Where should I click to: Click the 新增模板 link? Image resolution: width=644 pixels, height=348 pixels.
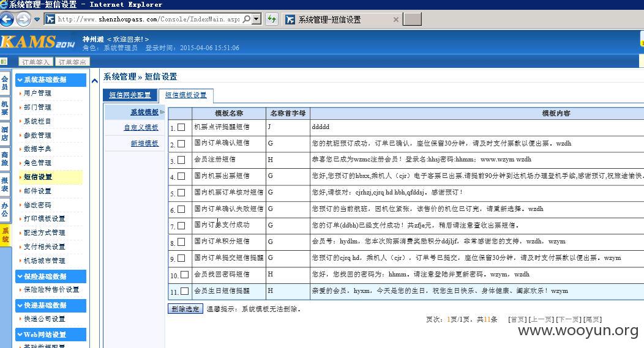pos(144,143)
